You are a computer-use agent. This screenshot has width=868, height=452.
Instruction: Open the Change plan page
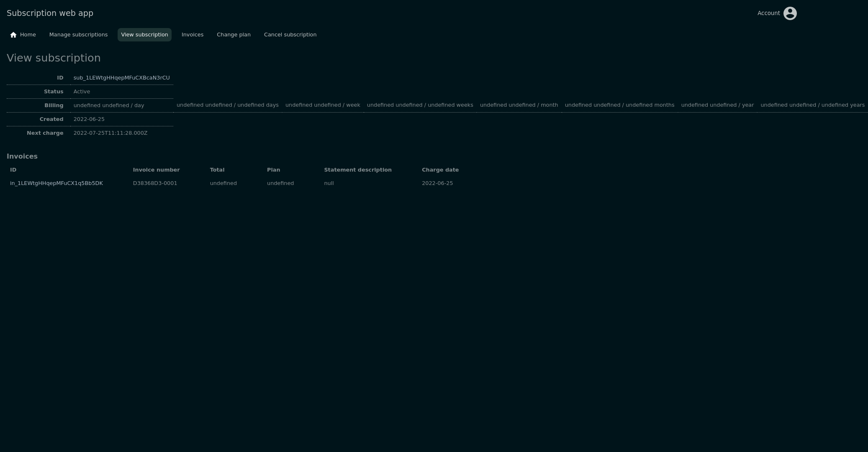click(234, 35)
